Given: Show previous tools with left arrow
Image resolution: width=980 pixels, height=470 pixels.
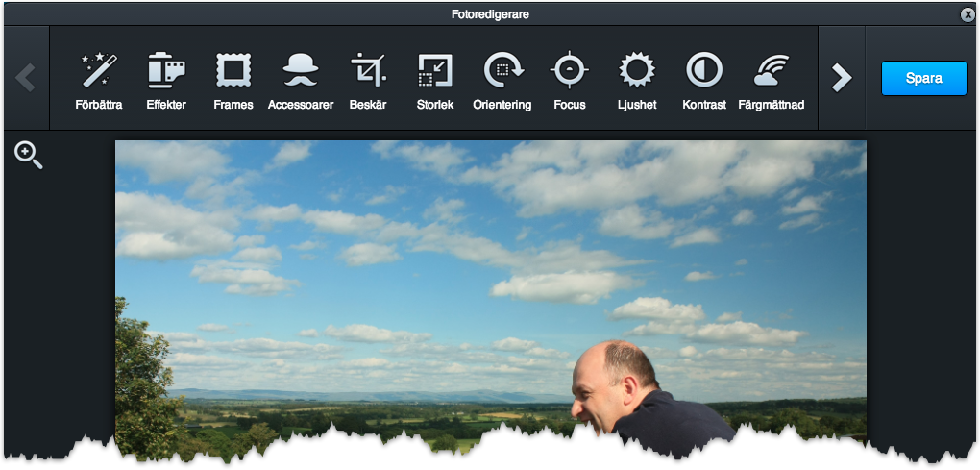Looking at the screenshot, I should point(26,78).
